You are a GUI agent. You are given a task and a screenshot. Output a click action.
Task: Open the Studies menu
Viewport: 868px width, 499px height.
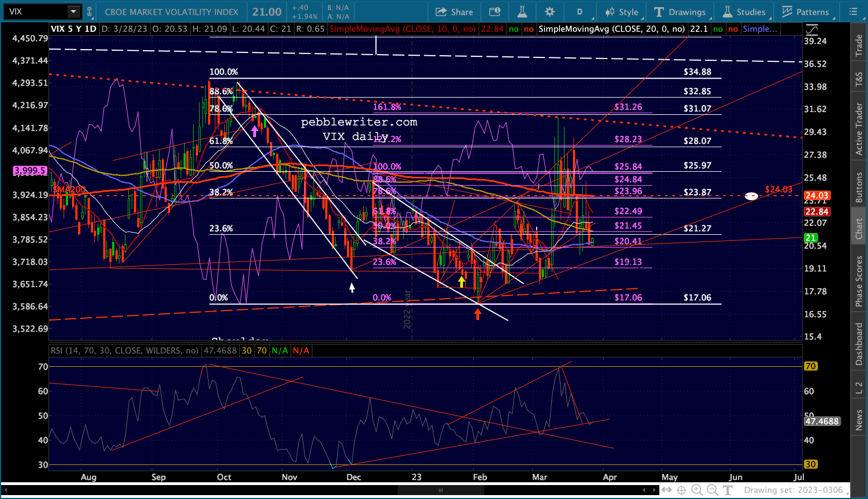pos(745,12)
